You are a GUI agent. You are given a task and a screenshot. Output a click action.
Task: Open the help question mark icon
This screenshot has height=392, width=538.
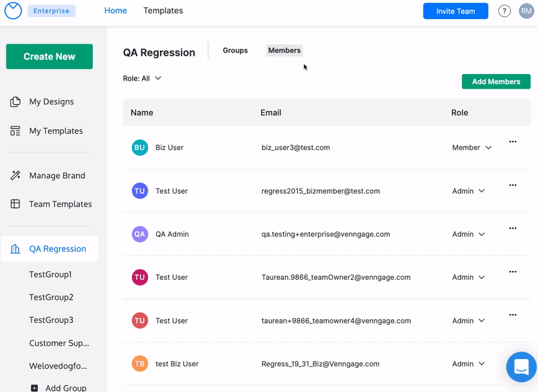coord(504,11)
